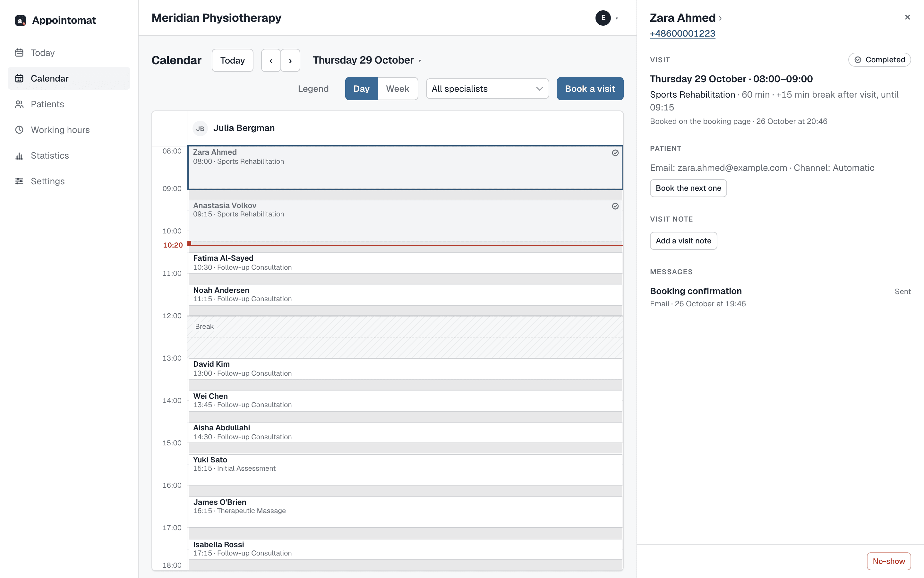Go to the Patients page
Viewport: 924px width, 578px height.
point(69,104)
